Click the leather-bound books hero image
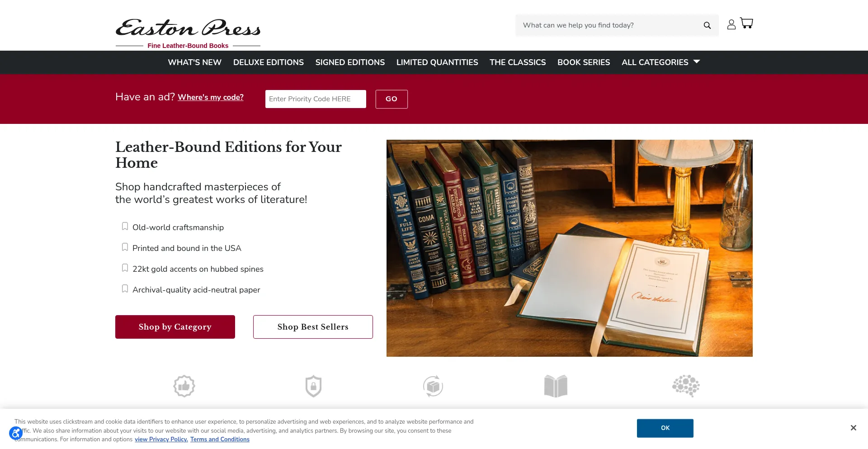Screen dimensions: 868x449 click(x=570, y=248)
